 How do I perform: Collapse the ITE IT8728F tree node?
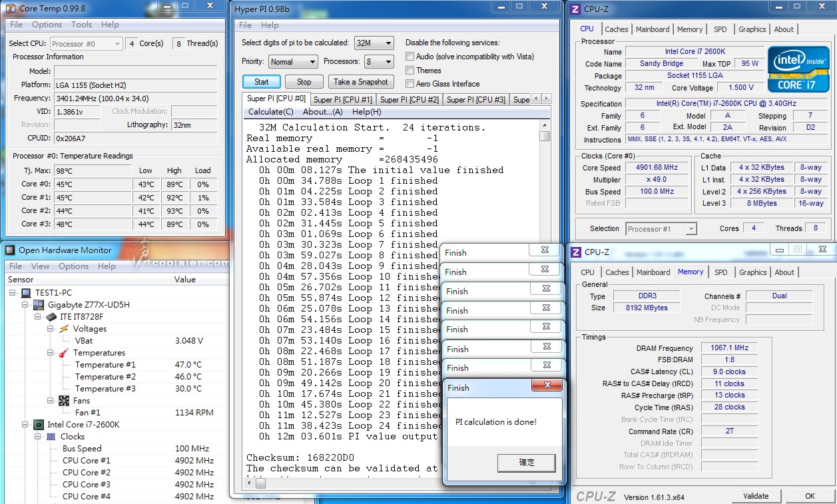pyautogui.click(x=38, y=317)
